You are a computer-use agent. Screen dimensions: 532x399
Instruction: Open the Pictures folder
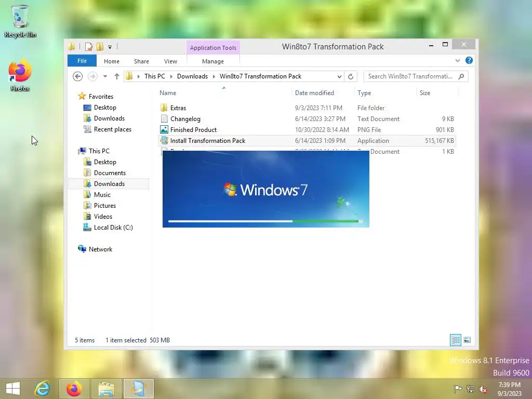(100, 205)
